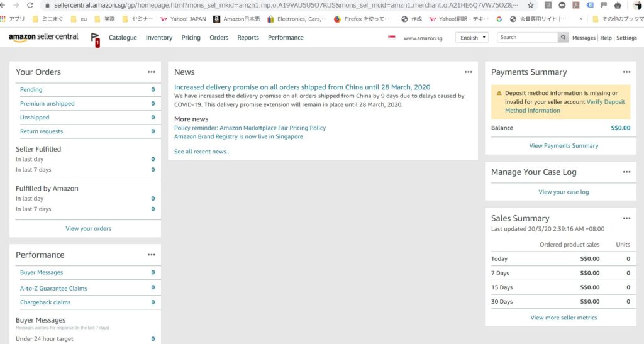Open the Catalogue menu
The image size is (644, 344).
(123, 38)
